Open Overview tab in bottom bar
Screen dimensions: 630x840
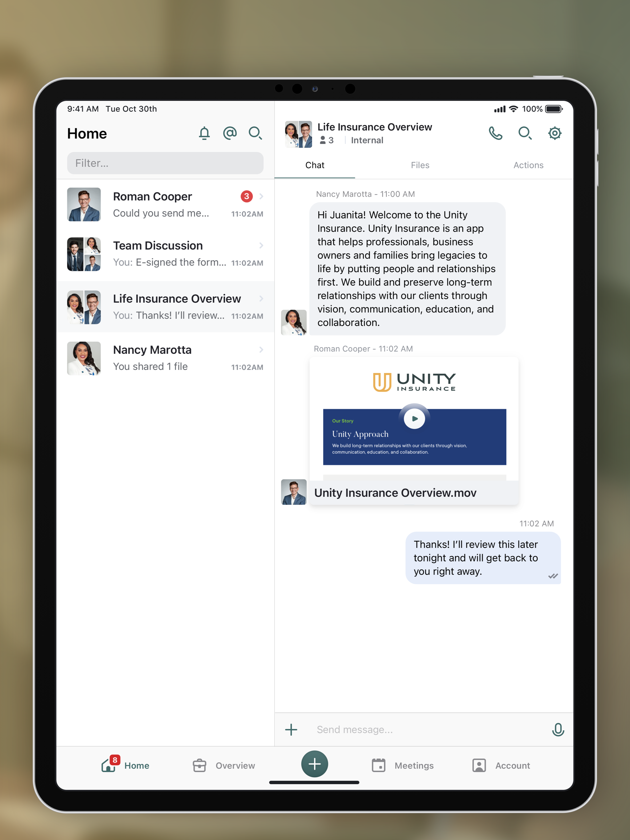click(x=223, y=765)
